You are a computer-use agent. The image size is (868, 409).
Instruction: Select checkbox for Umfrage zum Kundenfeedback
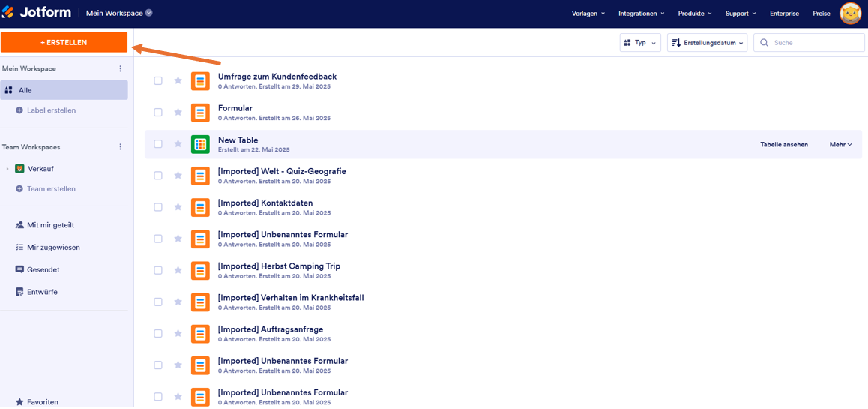tap(158, 80)
